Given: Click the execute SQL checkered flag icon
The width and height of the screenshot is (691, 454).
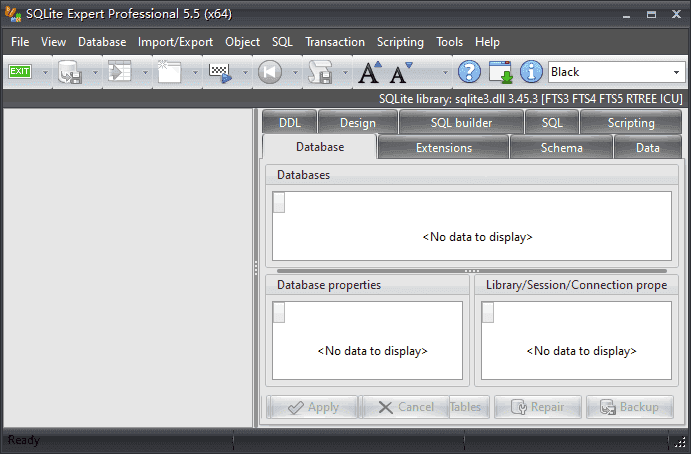Looking at the screenshot, I should coord(220,72).
